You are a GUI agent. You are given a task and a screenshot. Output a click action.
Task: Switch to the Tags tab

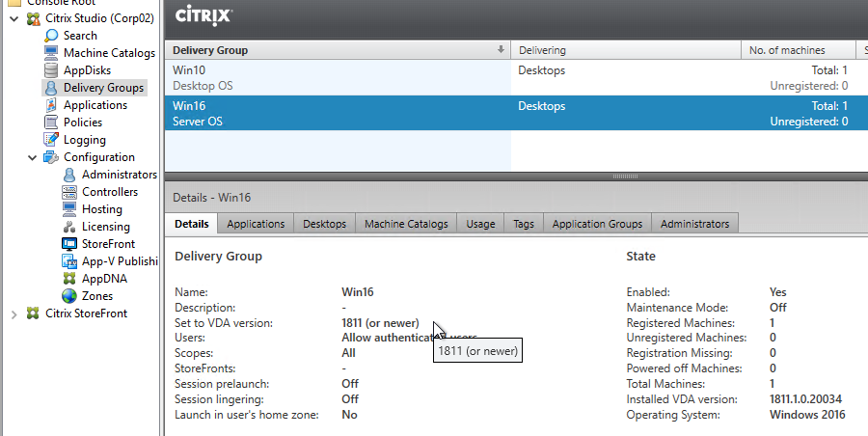[x=524, y=224]
